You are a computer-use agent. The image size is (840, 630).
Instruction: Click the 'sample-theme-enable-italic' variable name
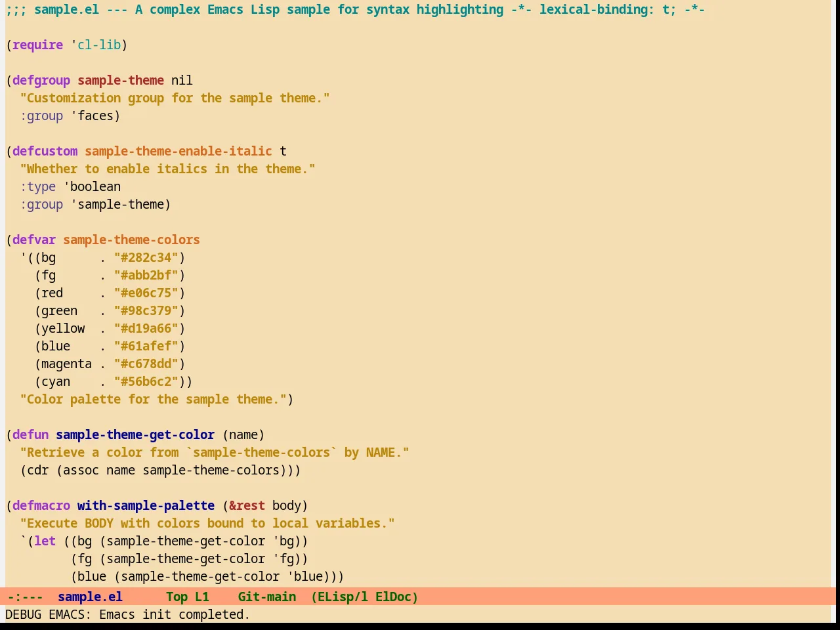point(178,151)
